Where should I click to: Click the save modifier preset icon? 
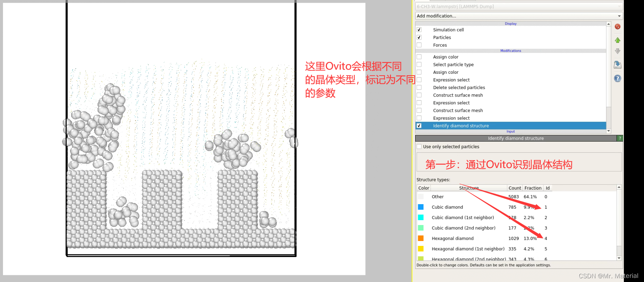tap(618, 64)
